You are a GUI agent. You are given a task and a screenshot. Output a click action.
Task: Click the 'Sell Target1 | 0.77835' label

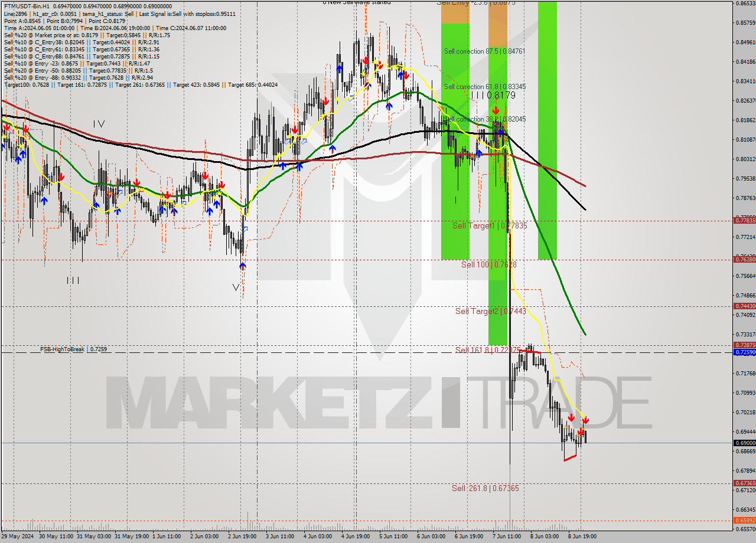pyautogui.click(x=490, y=226)
